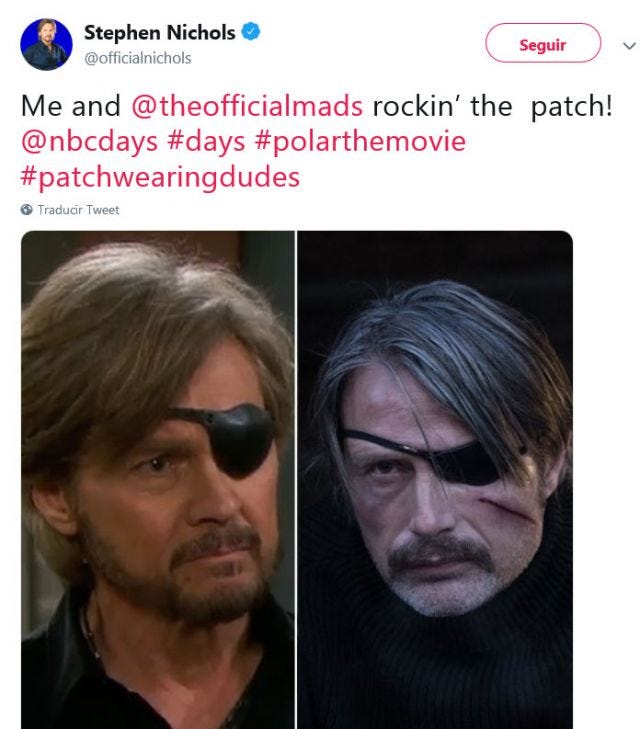The image size is (640, 729).
Task: Open the #polarthemovie hashtag
Action: 360,141
